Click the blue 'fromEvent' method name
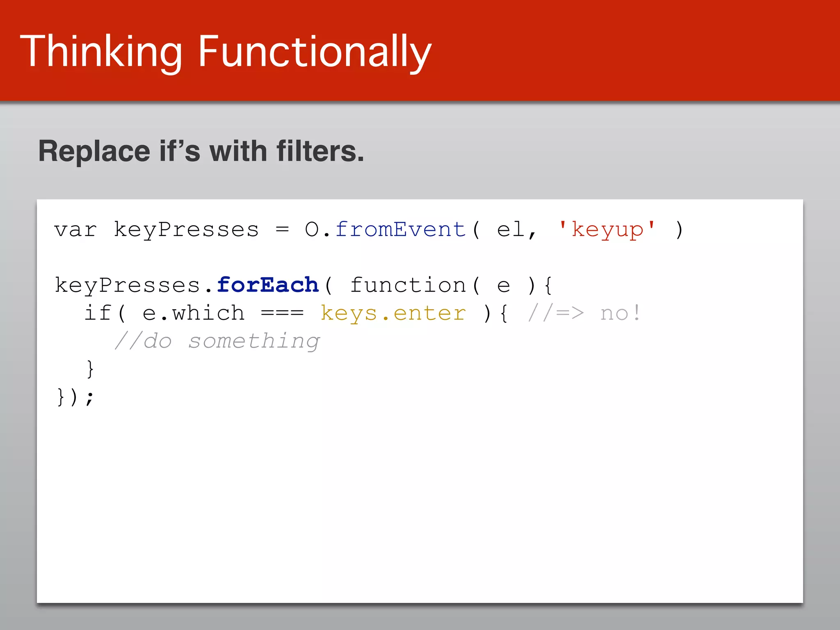 pos(401,229)
